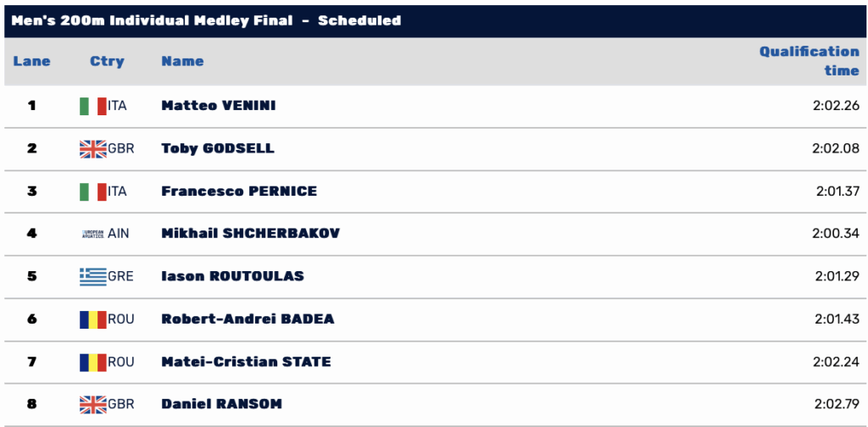The width and height of the screenshot is (868, 427).
Task: Select Iason ROUTOULAS's name
Action: pos(232,276)
